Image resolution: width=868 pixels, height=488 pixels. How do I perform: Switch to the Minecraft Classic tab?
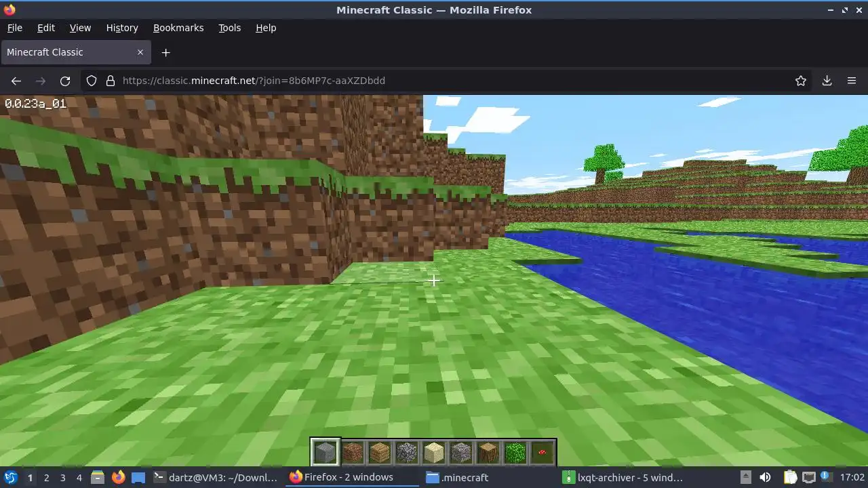(75, 52)
